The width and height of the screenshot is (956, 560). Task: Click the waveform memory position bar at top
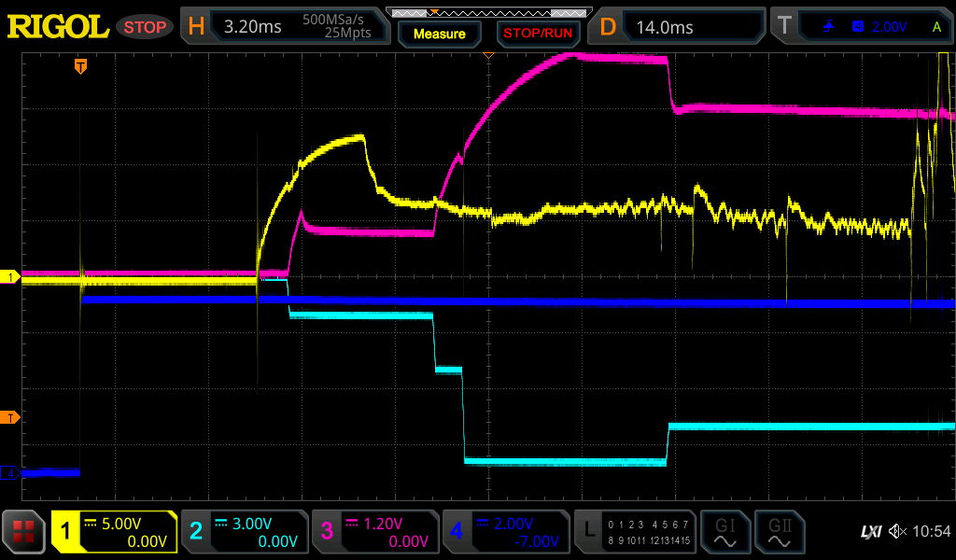[x=485, y=12]
